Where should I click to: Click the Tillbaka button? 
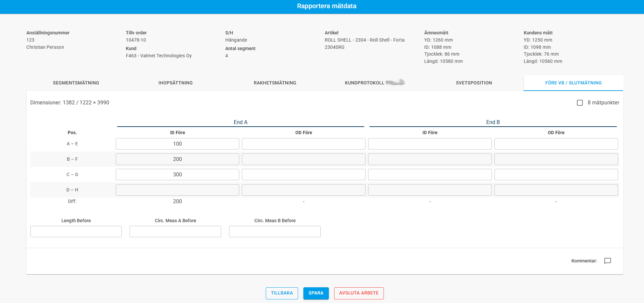click(x=282, y=293)
